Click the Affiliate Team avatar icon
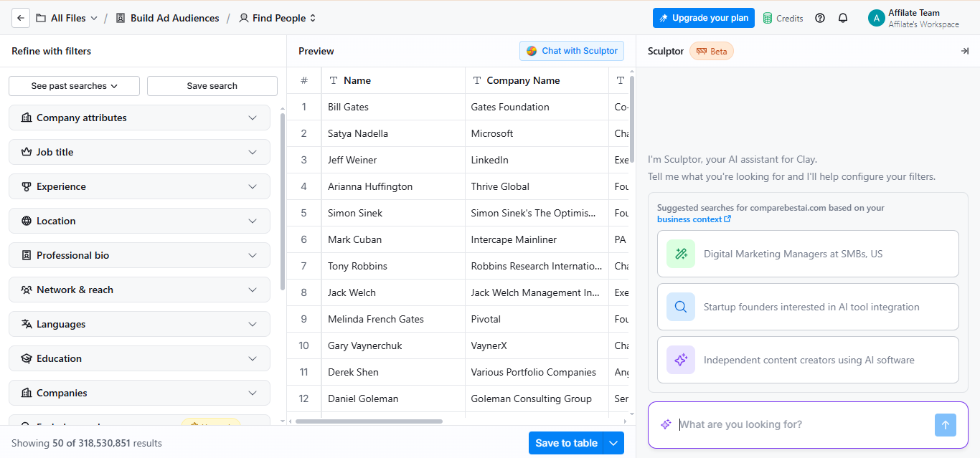Screen dimensions: 980x458 pyautogui.click(x=876, y=18)
